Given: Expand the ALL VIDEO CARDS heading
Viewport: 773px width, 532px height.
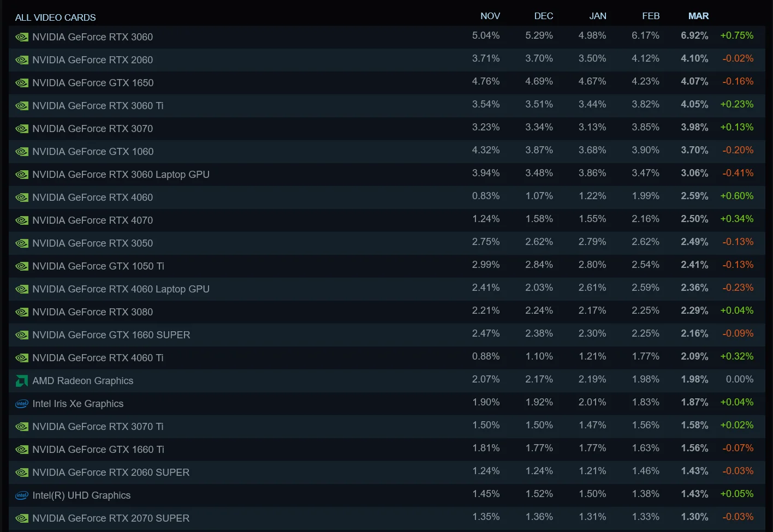Looking at the screenshot, I should click(x=55, y=17).
